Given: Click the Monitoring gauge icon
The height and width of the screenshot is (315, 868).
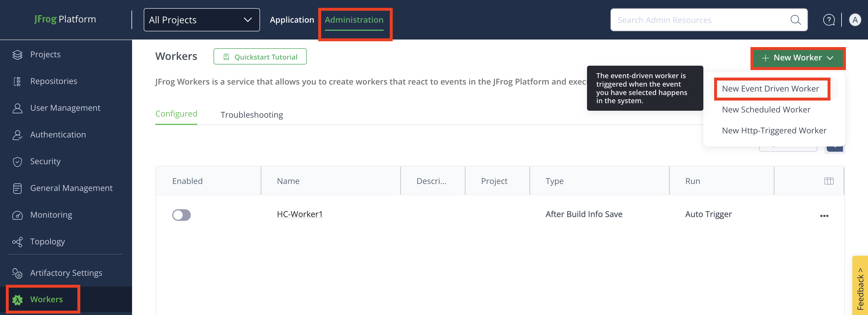Looking at the screenshot, I should pos(17,215).
